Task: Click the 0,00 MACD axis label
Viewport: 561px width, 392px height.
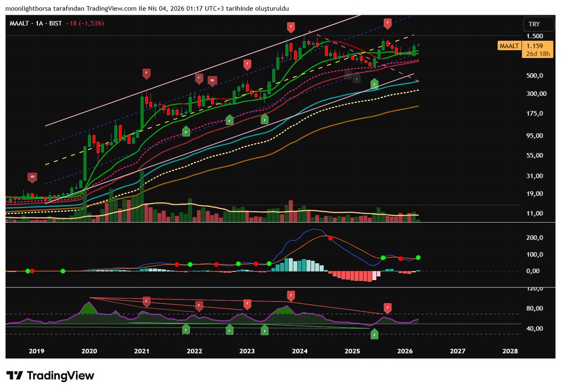Action: click(533, 271)
